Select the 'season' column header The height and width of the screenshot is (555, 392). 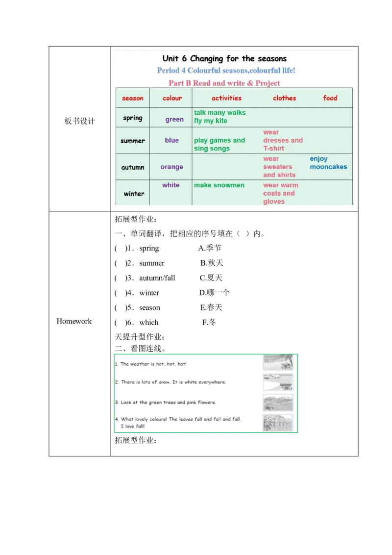pyautogui.click(x=133, y=98)
